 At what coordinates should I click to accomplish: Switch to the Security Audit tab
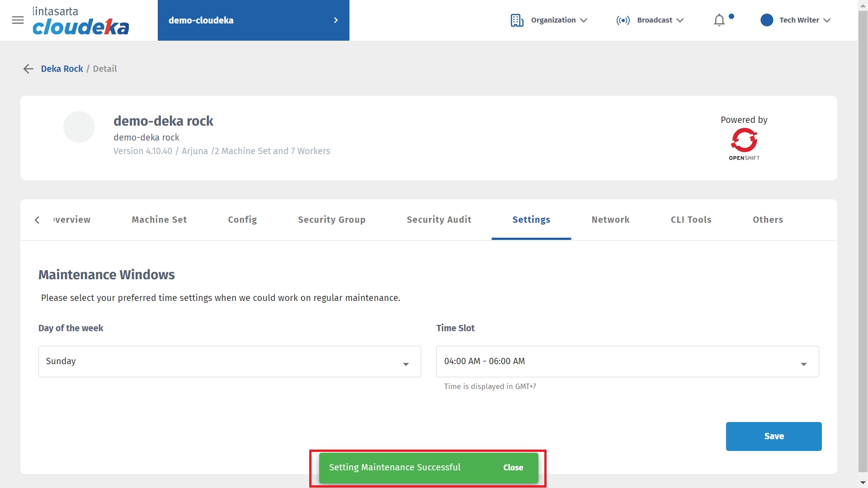439,220
